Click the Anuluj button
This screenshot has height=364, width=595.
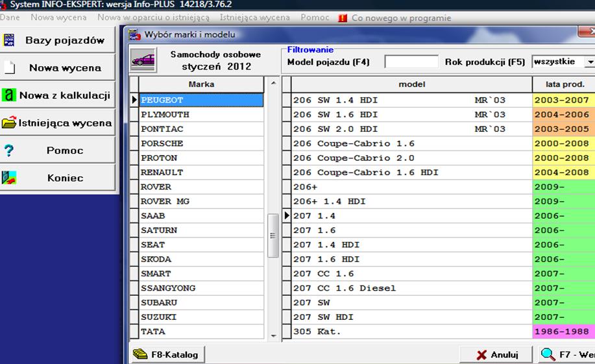click(496, 355)
